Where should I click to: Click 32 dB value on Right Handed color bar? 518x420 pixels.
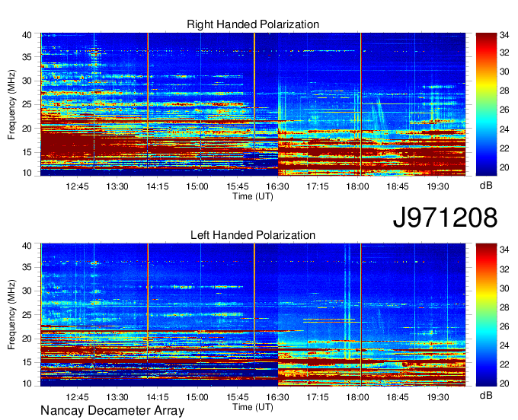pos(504,52)
